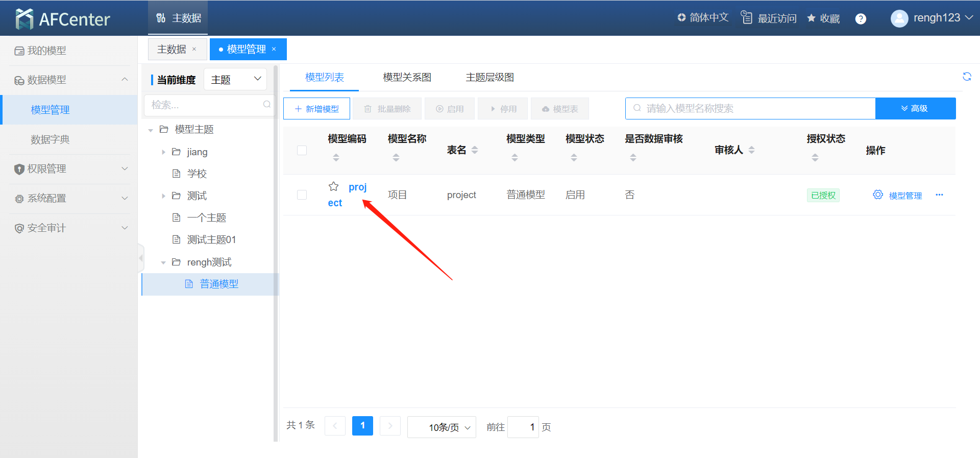Open the three-dot more actions menu
This screenshot has width=980, height=458.
click(939, 195)
